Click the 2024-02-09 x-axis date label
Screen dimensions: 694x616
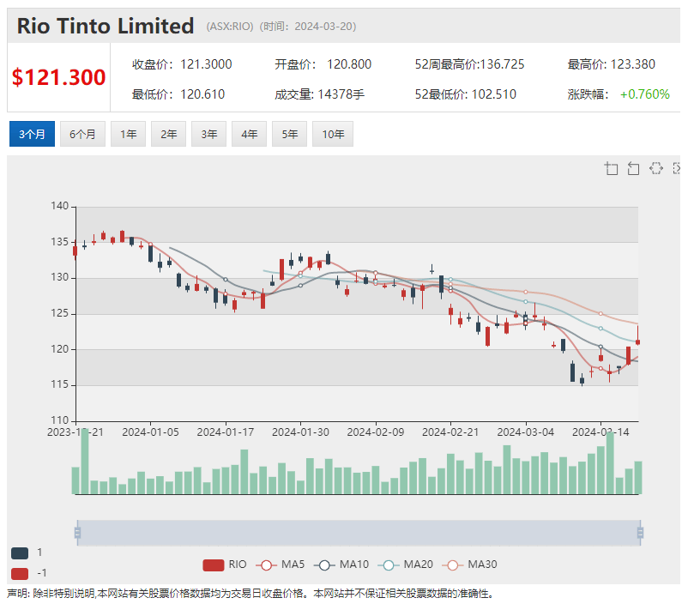click(376, 432)
